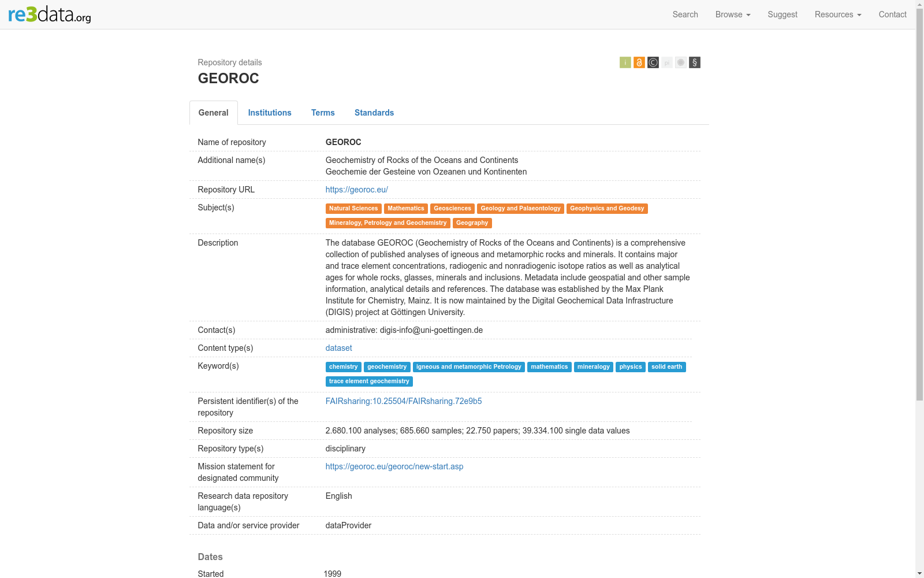The width and height of the screenshot is (924, 578).
Task: Click the Mineralogy, Petrology and Geochemistry tag
Action: [x=388, y=223]
